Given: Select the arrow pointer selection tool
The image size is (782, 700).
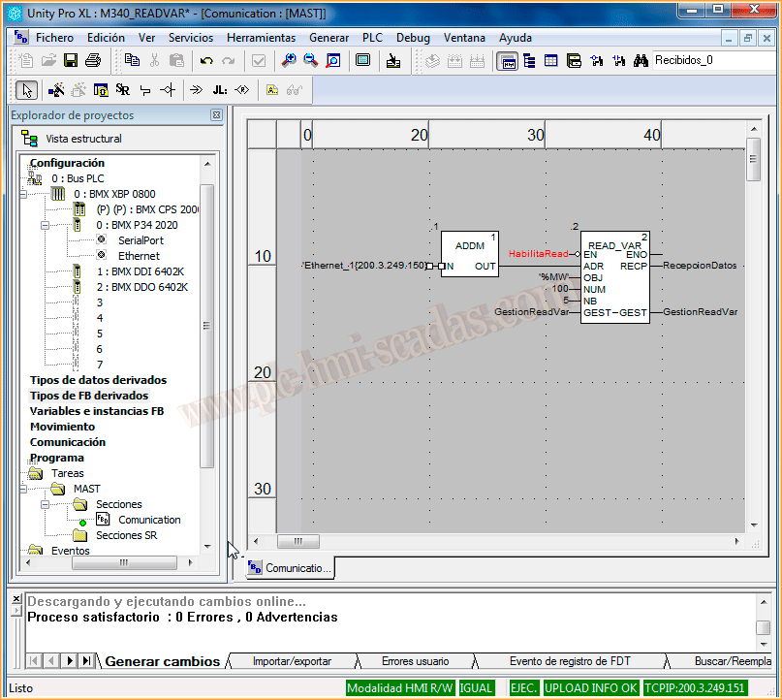Looking at the screenshot, I should 26,90.
